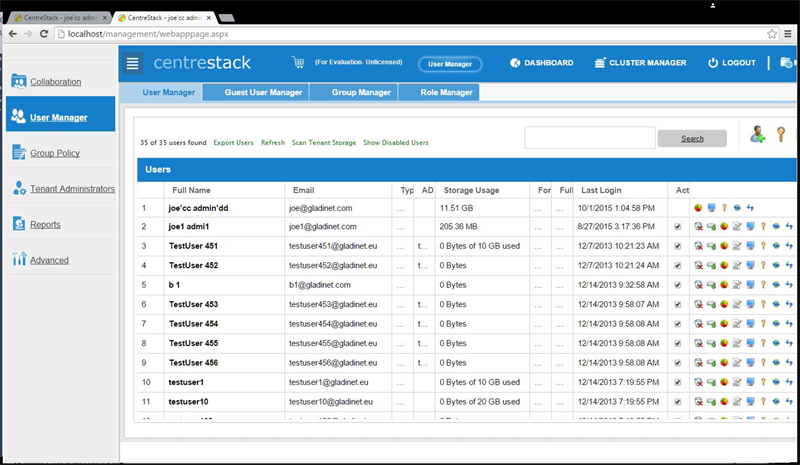The image size is (800, 465).
Task: Click the Export Users link
Action: tap(233, 143)
